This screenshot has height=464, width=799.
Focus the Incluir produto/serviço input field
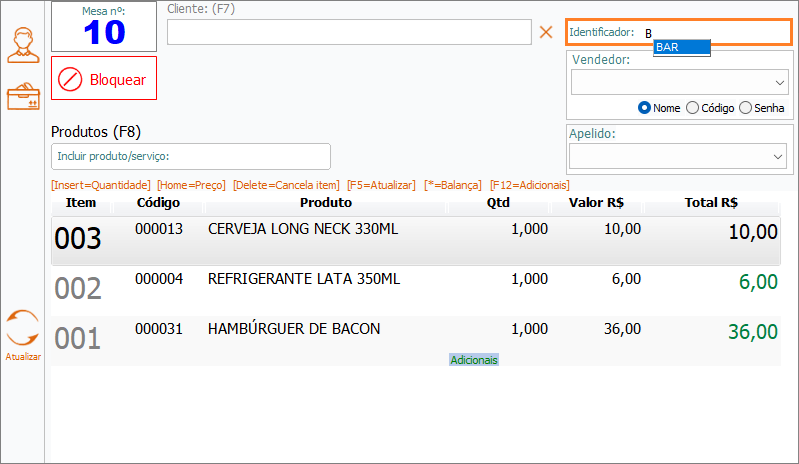pyautogui.click(x=190, y=156)
